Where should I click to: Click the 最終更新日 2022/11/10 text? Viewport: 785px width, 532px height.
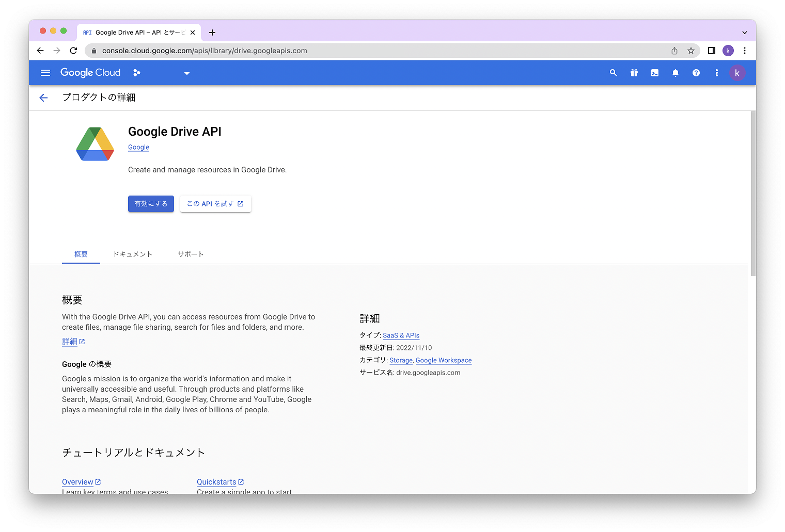[396, 348]
